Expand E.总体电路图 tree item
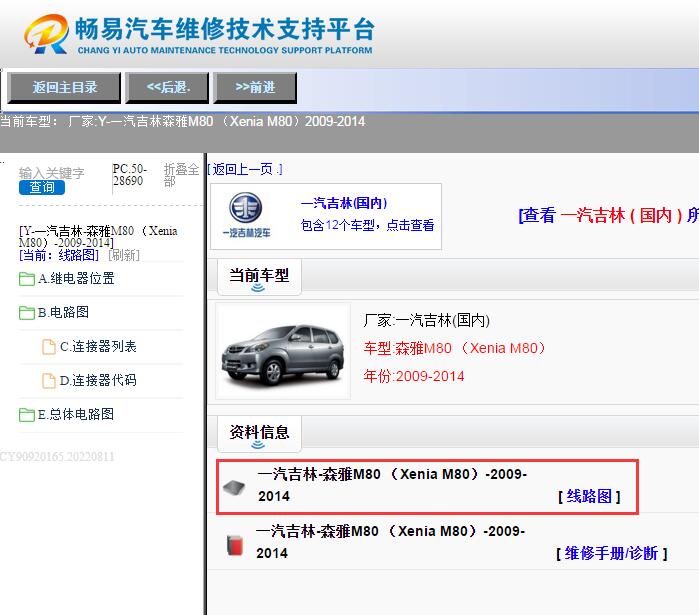The height and width of the screenshot is (615, 699). (76, 414)
